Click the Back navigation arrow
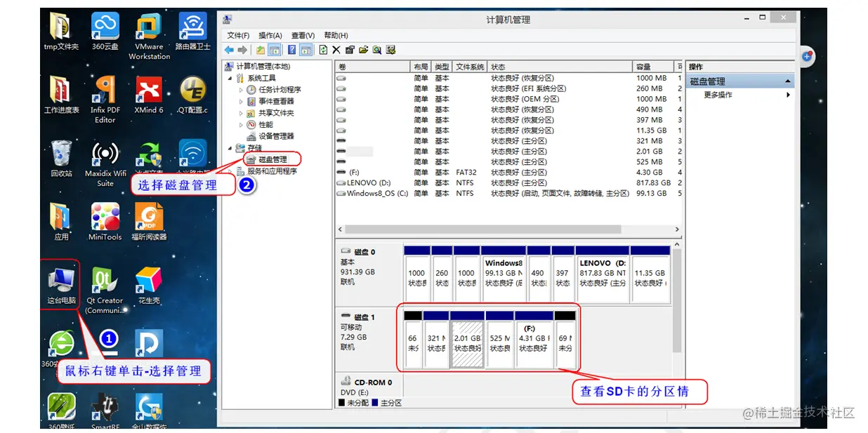The image size is (868, 433). (228, 49)
